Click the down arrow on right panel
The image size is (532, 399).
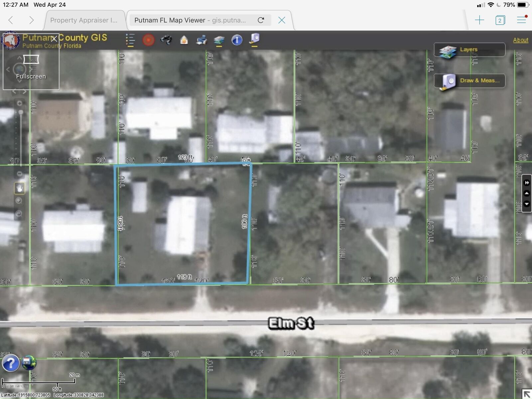coord(527,204)
